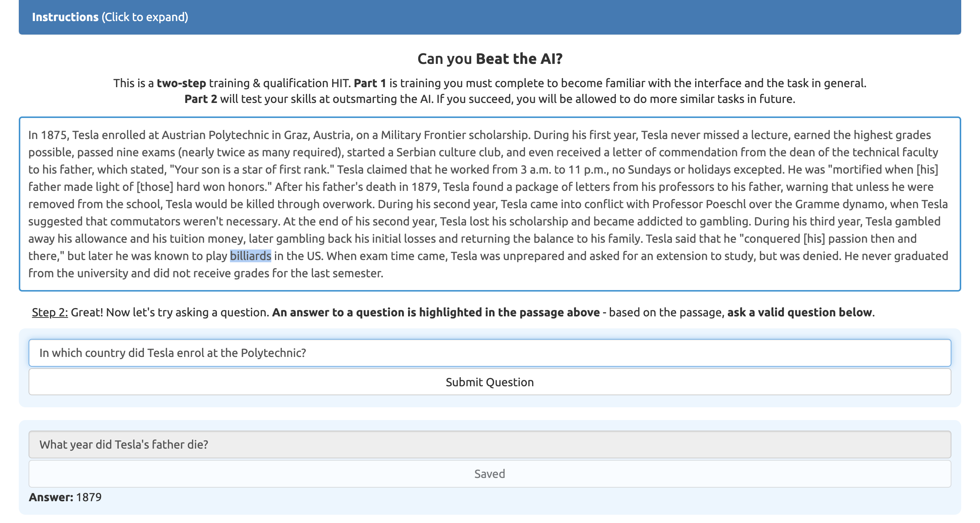This screenshot has height=523, width=980.
Task: Click the saved question about Tesla's father
Action: click(x=490, y=444)
